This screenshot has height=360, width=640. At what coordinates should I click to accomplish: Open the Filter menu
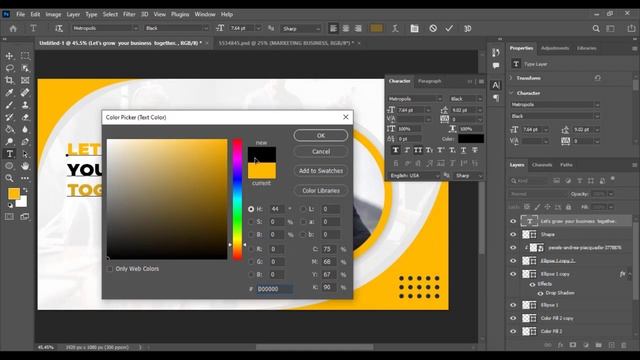[x=129, y=14]
